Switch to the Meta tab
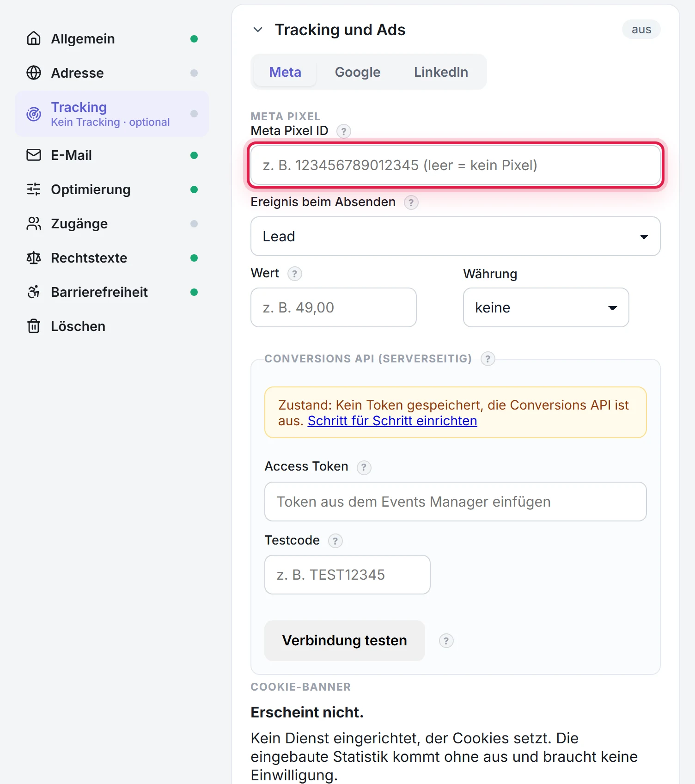 [285, 72]
